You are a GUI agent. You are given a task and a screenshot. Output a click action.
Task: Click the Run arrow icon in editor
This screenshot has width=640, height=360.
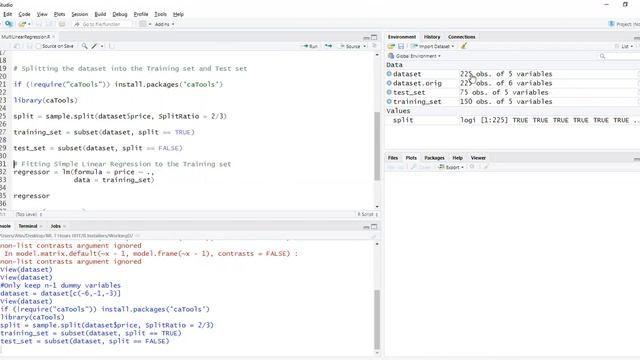pyautogui.click(x=310, y=46)
